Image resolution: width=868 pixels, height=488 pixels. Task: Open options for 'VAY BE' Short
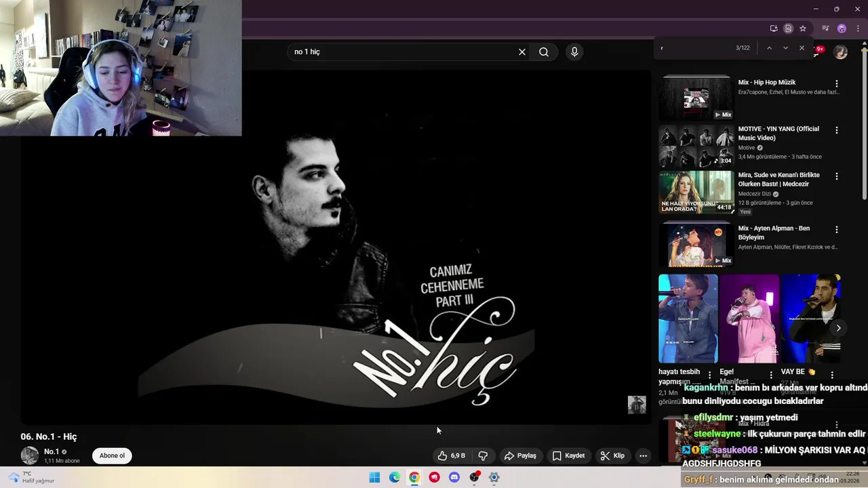point(832,375)
